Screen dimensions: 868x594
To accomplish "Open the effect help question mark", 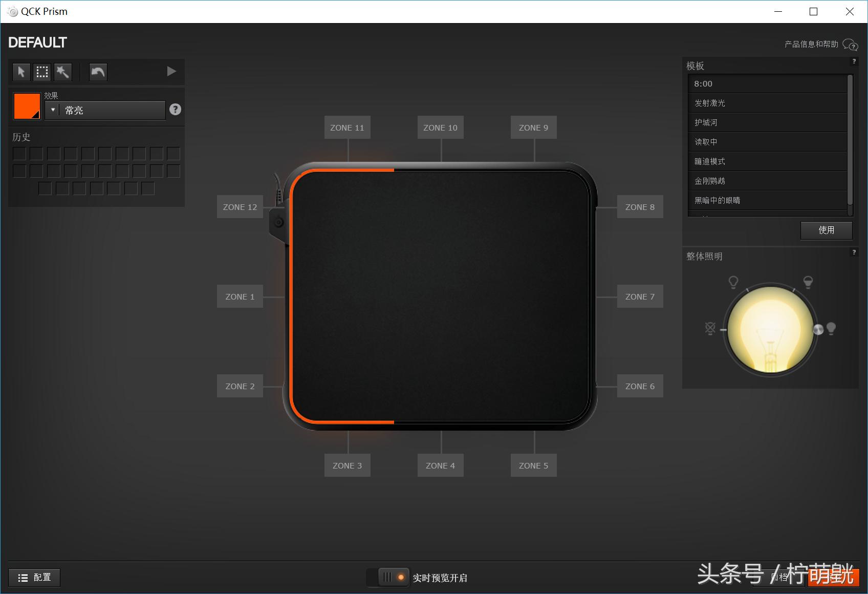I will tap(175, 109).
